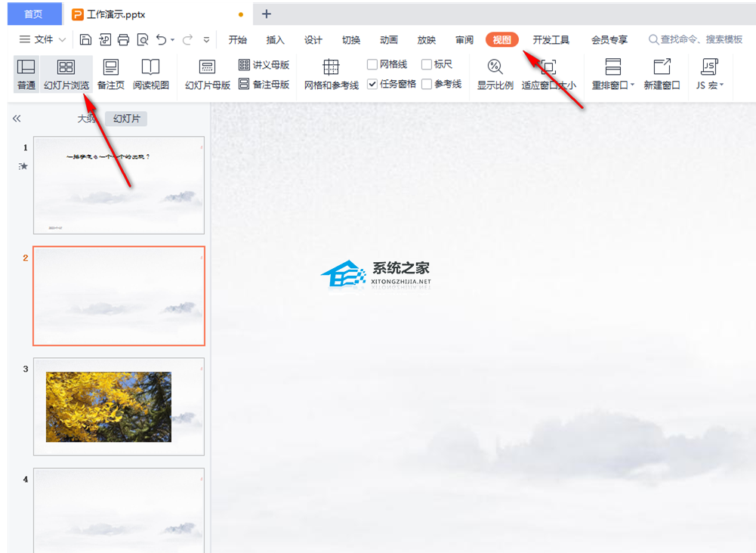This screenshot has width=756, height=553.
Task: Toggle 标尺 ruler checkbox
Action: (427, 65)
